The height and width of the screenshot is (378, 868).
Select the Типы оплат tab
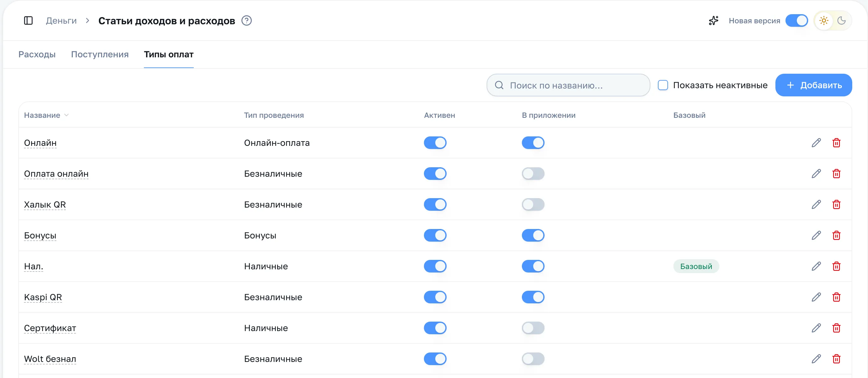tap(168, 54)
